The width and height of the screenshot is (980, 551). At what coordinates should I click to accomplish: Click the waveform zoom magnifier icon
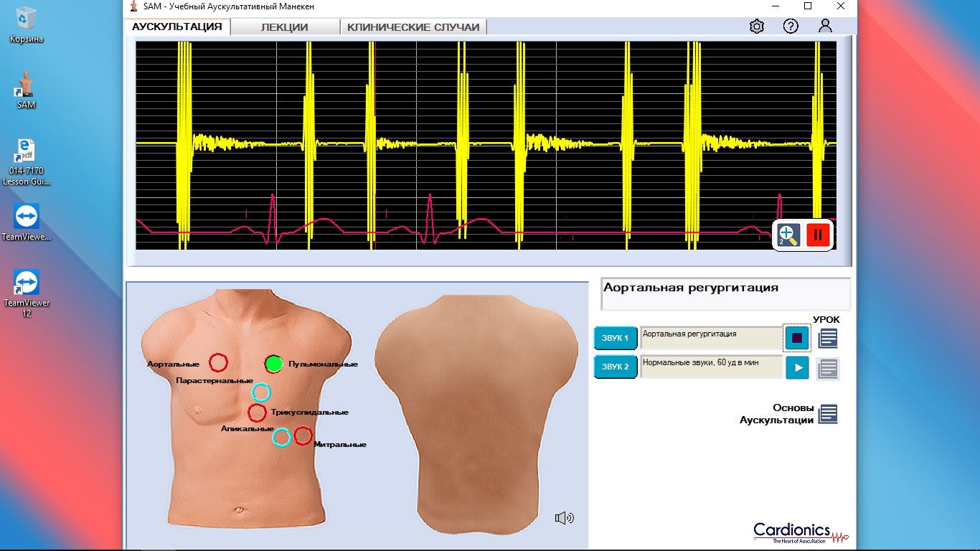coord(788,235)
